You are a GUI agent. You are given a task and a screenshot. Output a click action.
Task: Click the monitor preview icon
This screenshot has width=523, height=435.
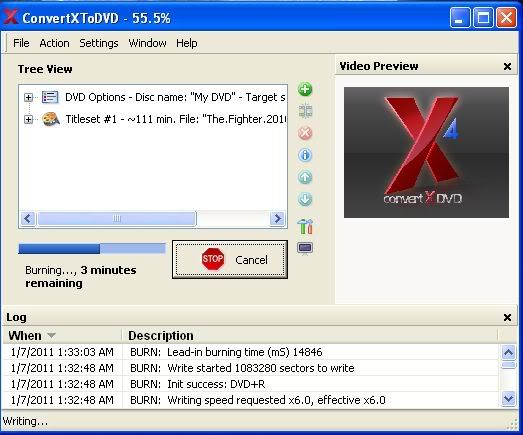[x=305, y=249]
